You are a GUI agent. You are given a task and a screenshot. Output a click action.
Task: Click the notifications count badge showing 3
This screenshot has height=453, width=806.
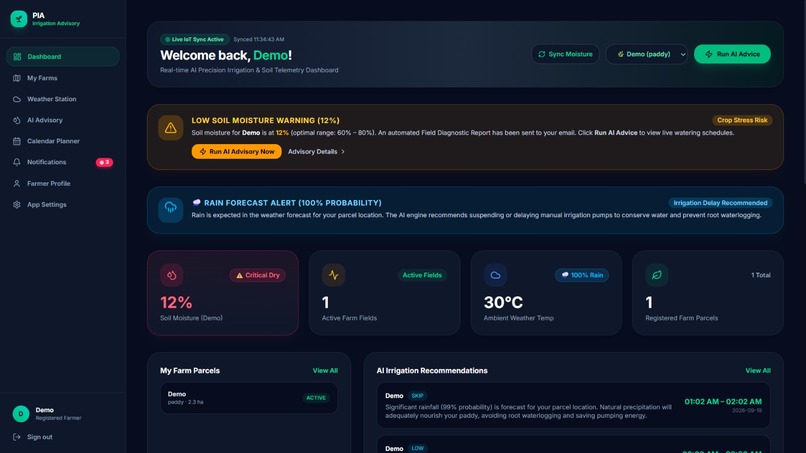click(104, 162)
